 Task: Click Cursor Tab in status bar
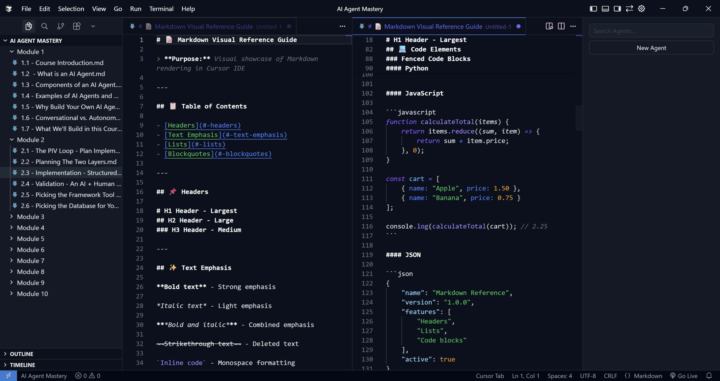(x=489, y=376)
